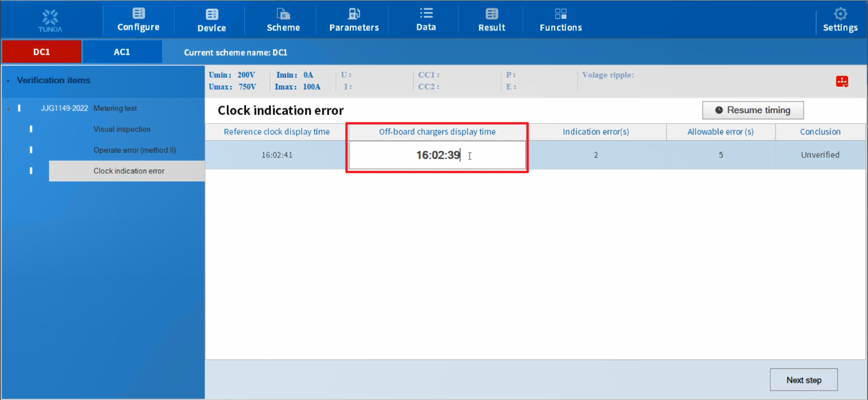This screenshot has width=868, height=400.
Task: Click the TUNKIA logo
Action: pos(50,19)
